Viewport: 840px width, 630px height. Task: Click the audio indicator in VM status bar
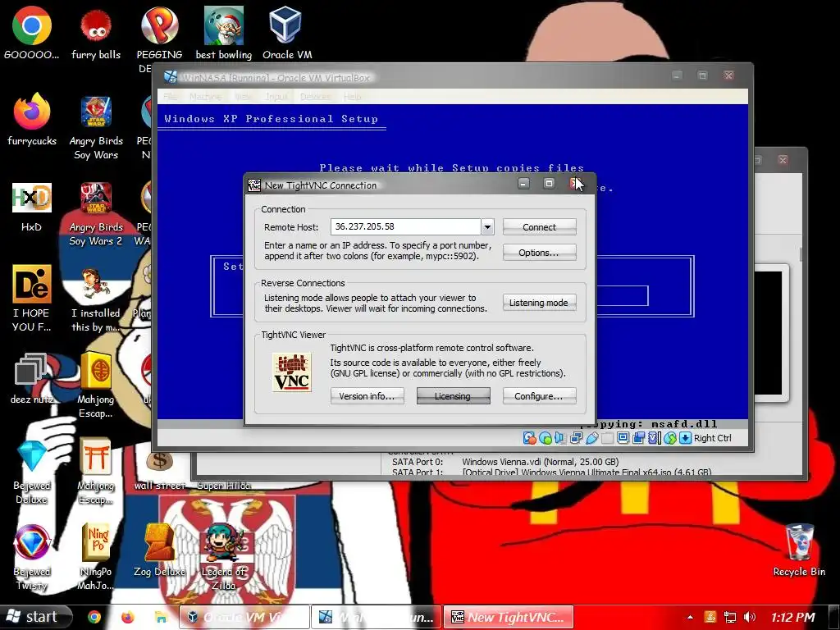(x=560, y=438)
